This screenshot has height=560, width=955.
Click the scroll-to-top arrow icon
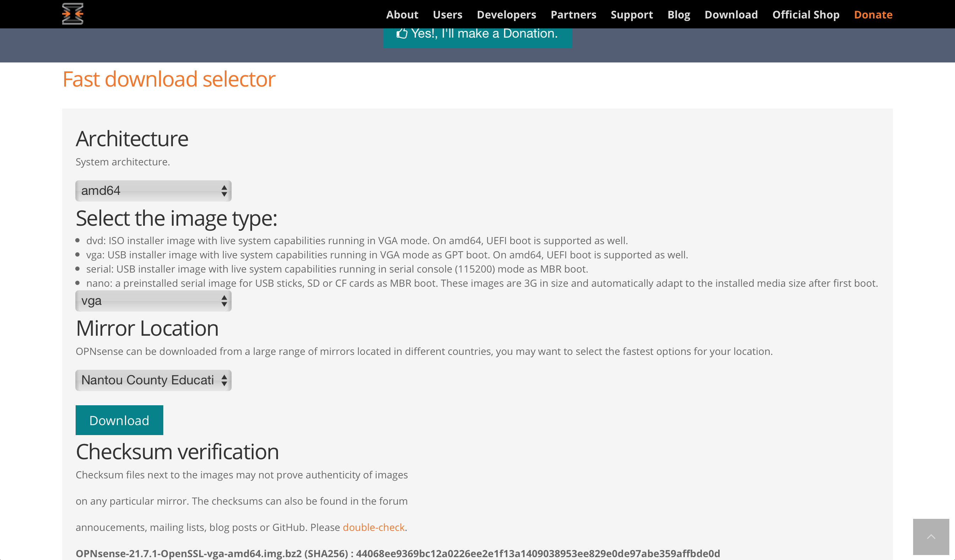931,537
